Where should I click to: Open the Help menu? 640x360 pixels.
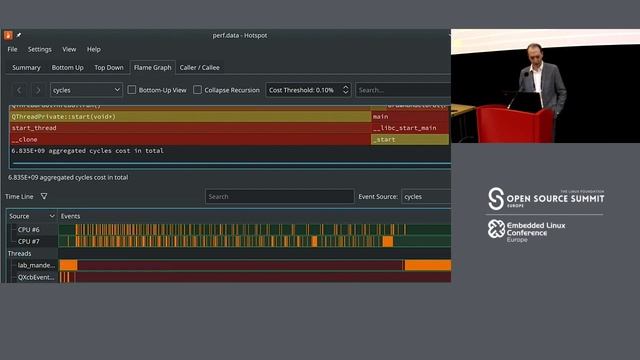tap(93, 49)
